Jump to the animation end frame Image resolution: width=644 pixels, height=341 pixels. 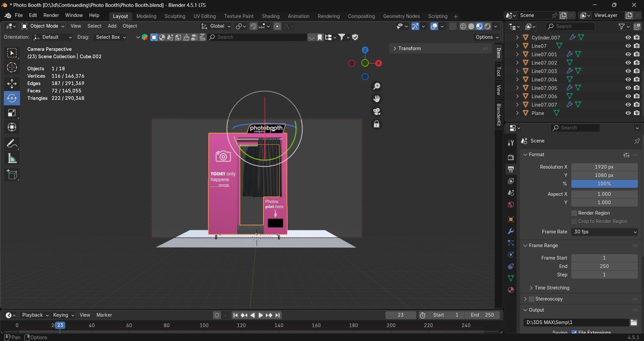[x=277, y=315]
